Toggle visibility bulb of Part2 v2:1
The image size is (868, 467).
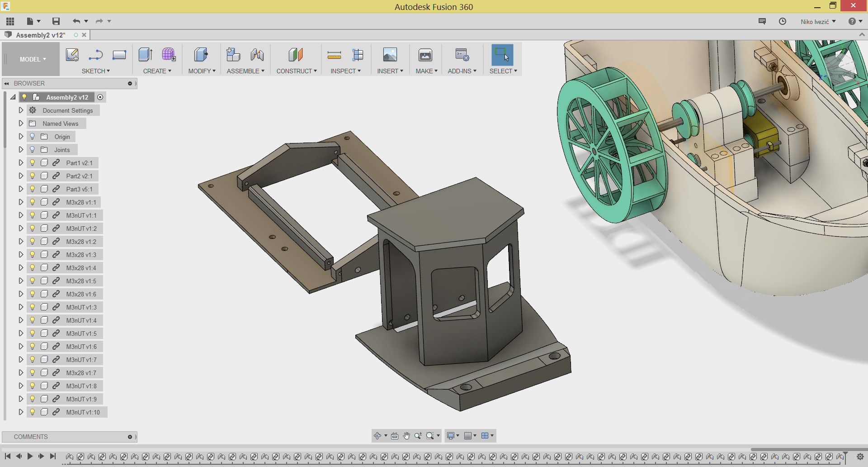pyautogui.click(x=33, y=176)
